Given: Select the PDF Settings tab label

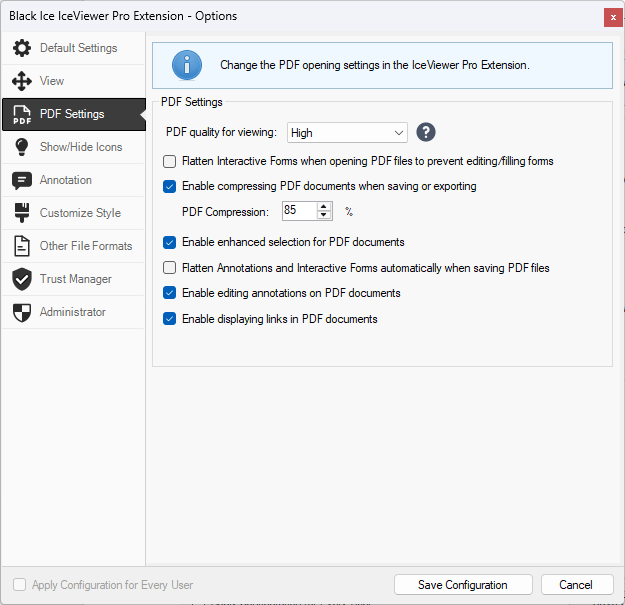Looking at the screenshot, I should (x=72, y=114).
